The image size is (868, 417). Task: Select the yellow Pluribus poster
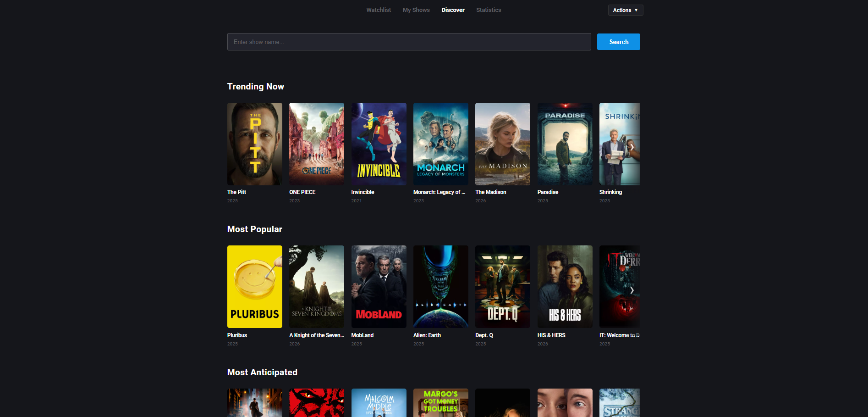255,287
